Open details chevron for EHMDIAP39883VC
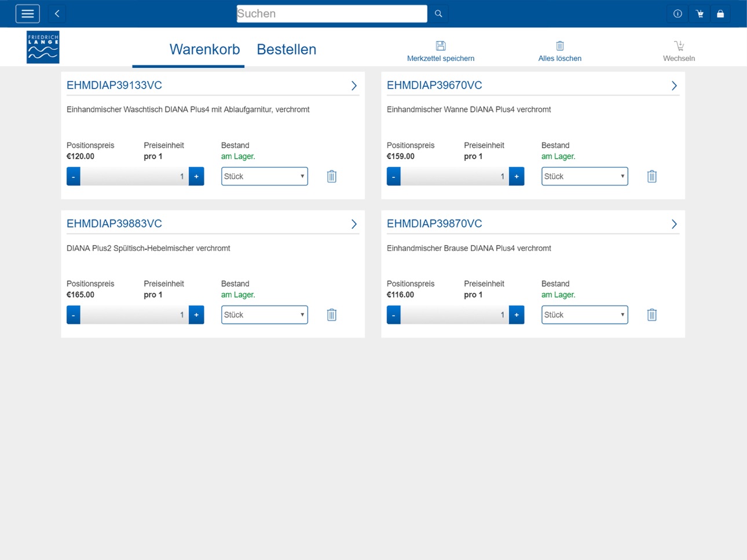This screenshot has height=560, width=747. coord(354,224)
